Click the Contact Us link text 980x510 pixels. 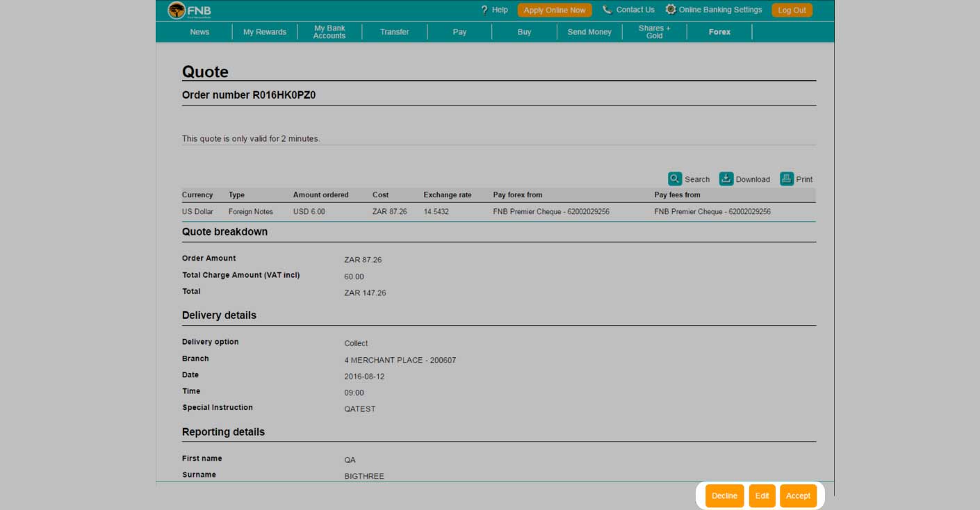[635, 10]
